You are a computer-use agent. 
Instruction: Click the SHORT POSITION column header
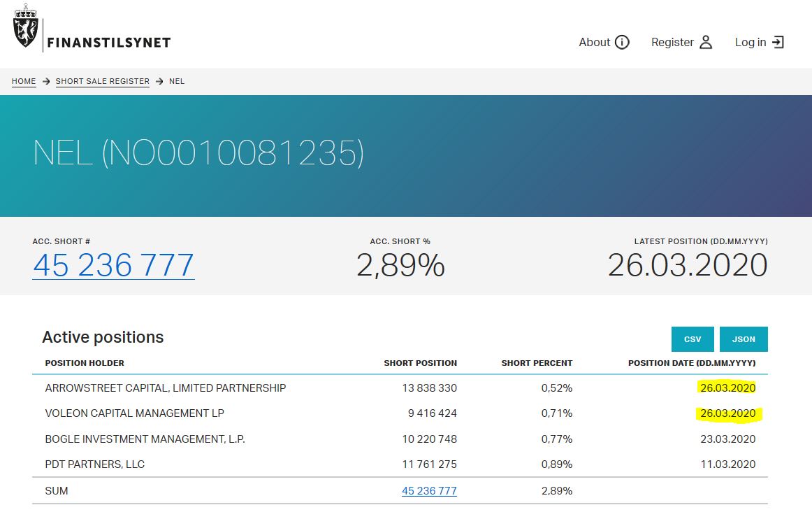click(x=420, y=363)
